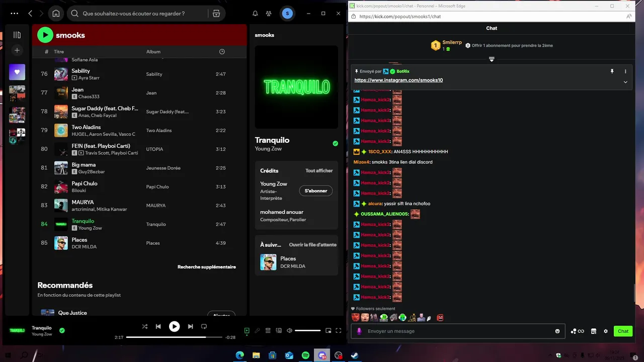Expand Your Library sidebar
Viewport: 644px width, 362px height.
17,35
